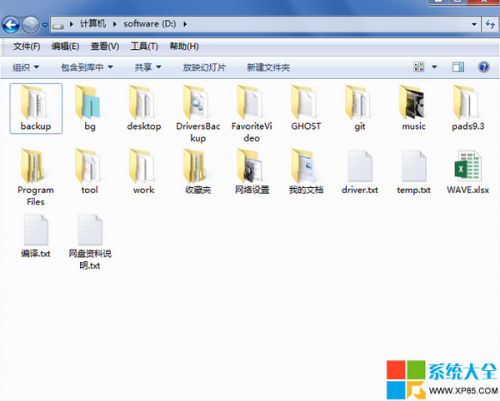Expand the arrow before 计算机 in breadcrumb
500x401 pixels.
71,24
